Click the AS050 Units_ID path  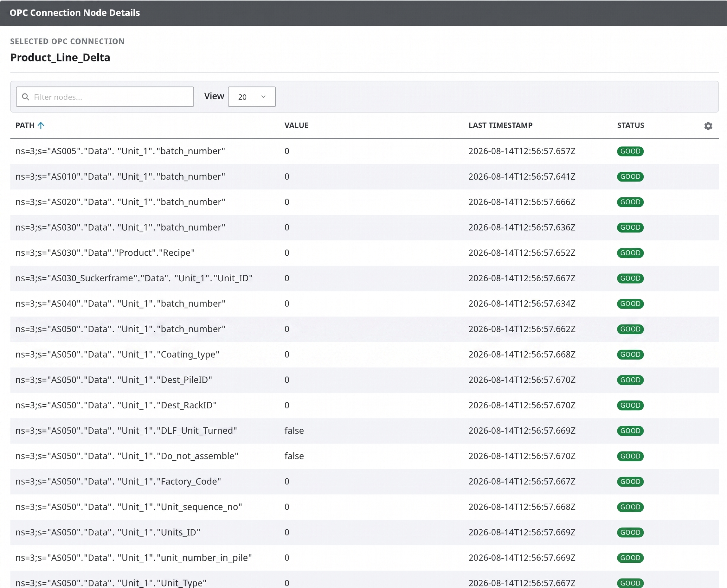point(108,532)
